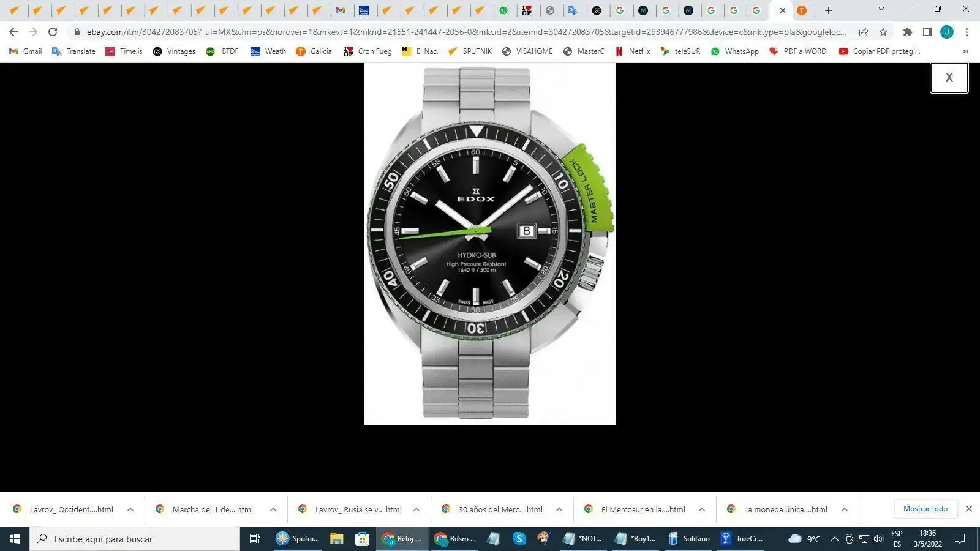This screenshot has width=980, height=551.
Task: Expand options for Marcha del 1 de....html download
Action: tap(273, 509)
